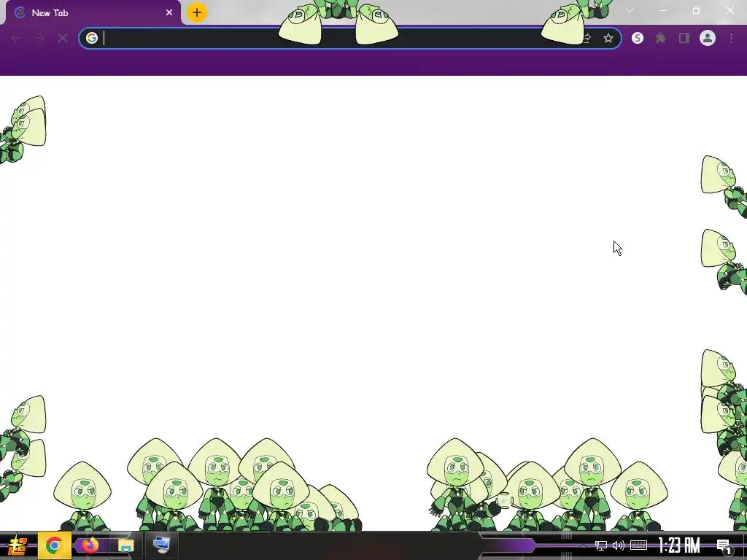Screen dimensions: 747x560
Task: Open the touch keyboard icon
Action: [x=638, y=545]
